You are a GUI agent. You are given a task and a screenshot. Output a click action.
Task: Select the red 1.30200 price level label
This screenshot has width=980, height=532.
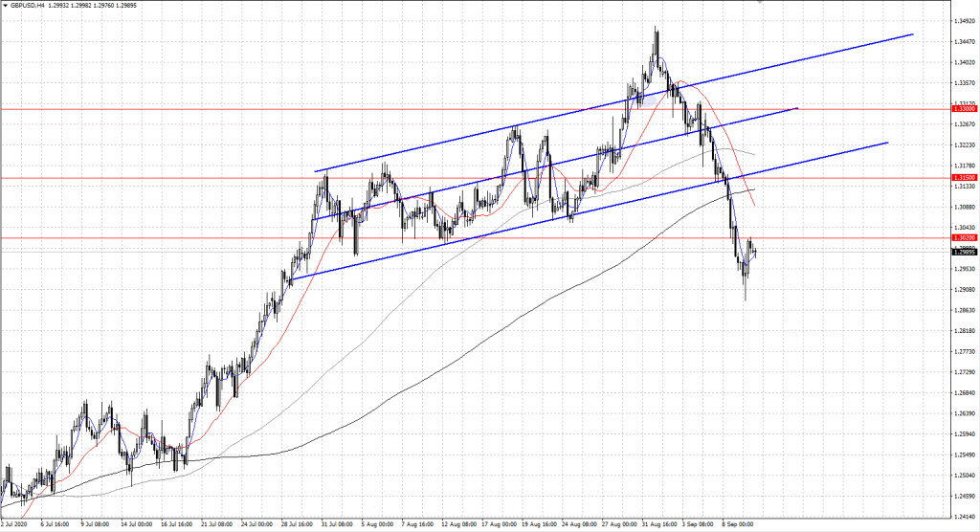[x=964, y=237]
